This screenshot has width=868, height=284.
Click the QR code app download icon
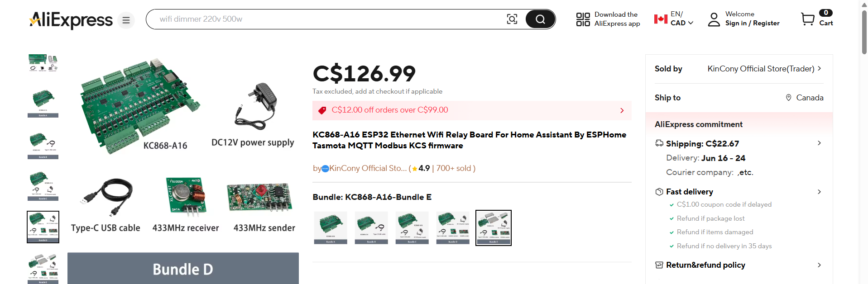[x=583, y=19]
